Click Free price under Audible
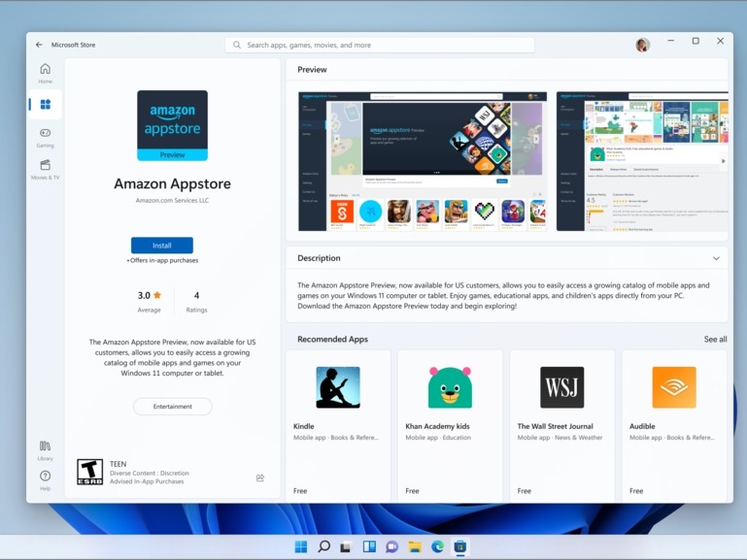Viewport: 747px width, 560px height. (636, 490)
